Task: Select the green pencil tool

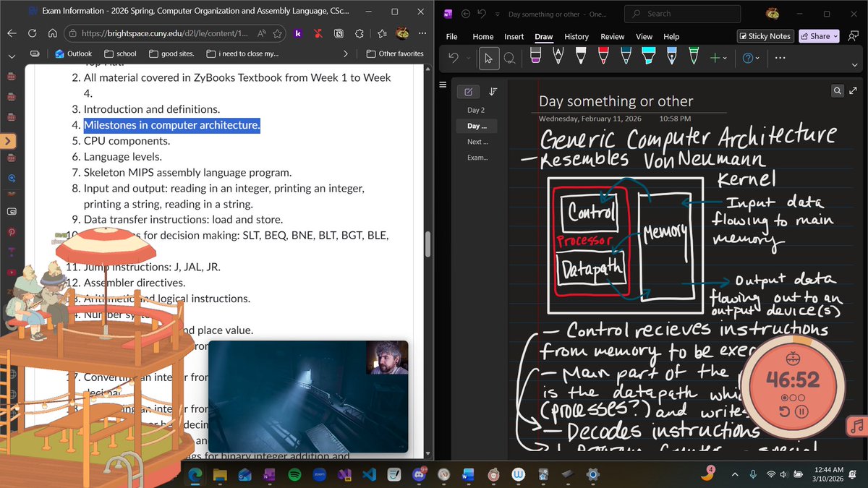Action: point(694,57)
